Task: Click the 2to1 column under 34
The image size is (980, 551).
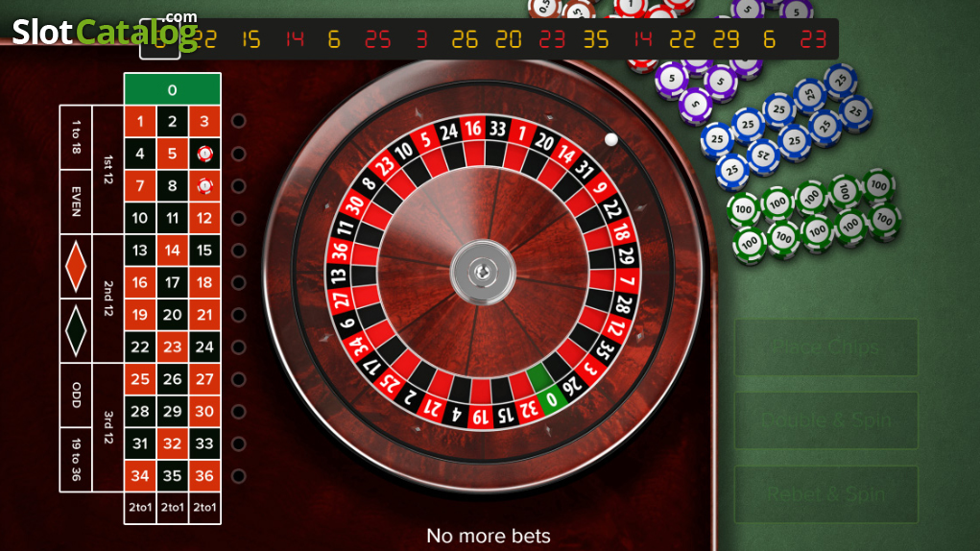Action: pyautogui.click(x=140, y=507)
